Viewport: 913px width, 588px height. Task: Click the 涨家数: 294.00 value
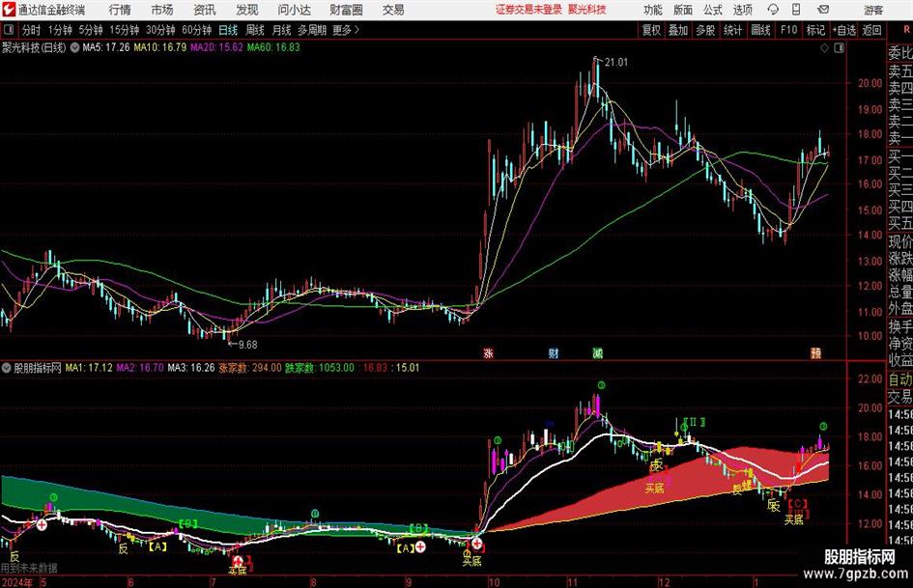250,368
